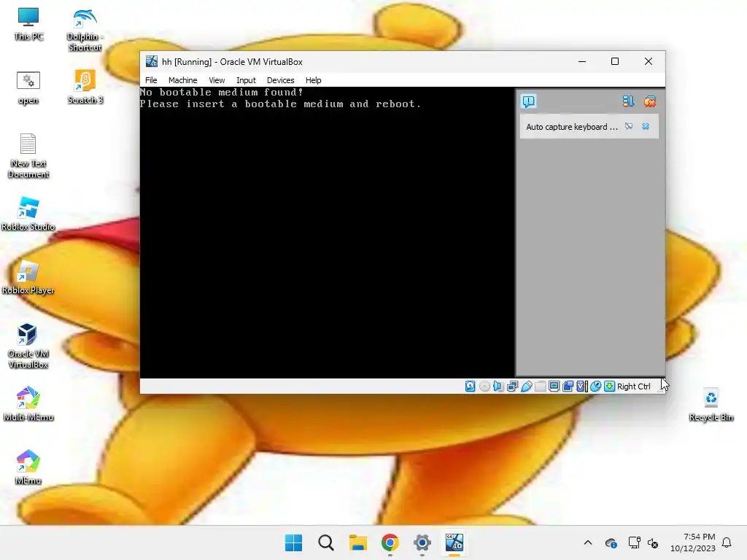Click the Right Ctrl host key label
Image resolution: width=747 pixels, height=560 pixels.
[634, 386]
